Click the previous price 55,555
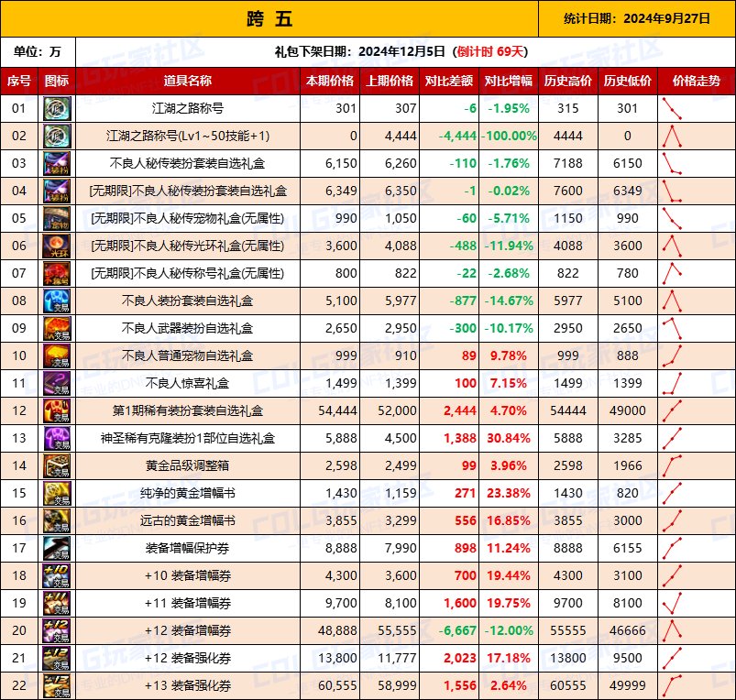 point(397,630)
